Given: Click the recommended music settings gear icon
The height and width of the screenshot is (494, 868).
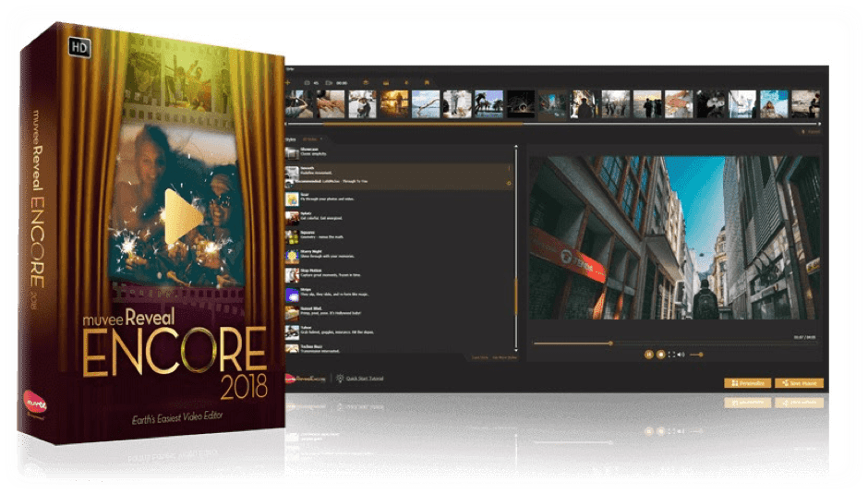Looking at the screenshot, I should pos(509,183).
